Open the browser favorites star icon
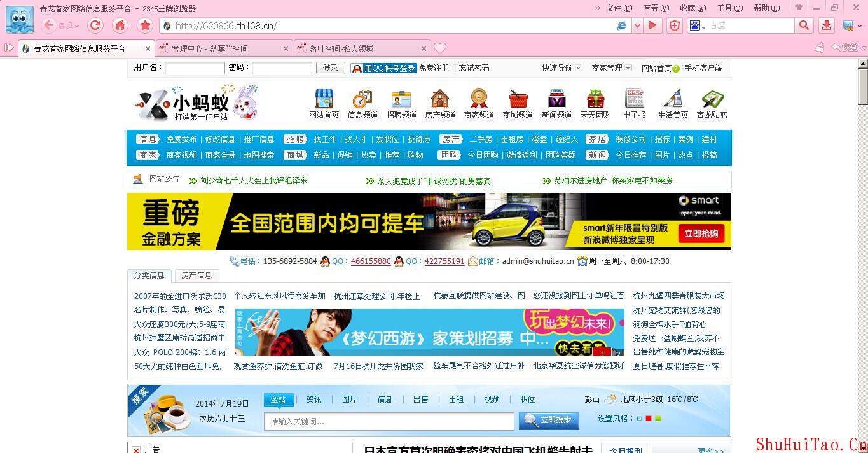868x453 pixels. click(x=145, y=26)
